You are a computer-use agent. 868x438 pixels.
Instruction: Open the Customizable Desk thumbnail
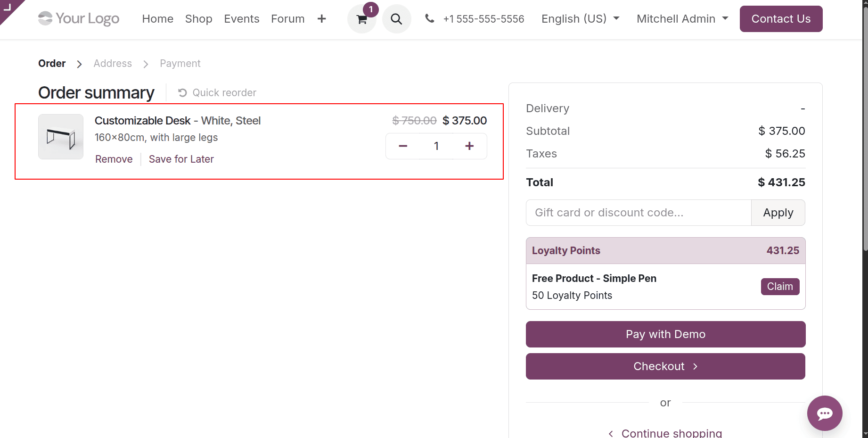click(61, 137)
